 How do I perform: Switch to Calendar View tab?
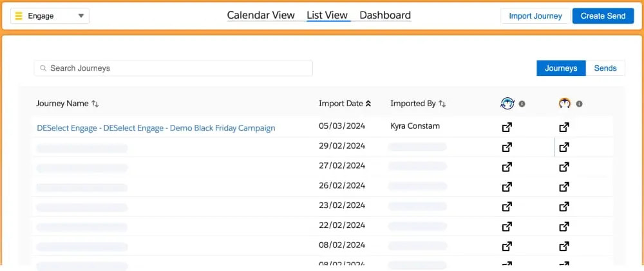pos(261,15)
